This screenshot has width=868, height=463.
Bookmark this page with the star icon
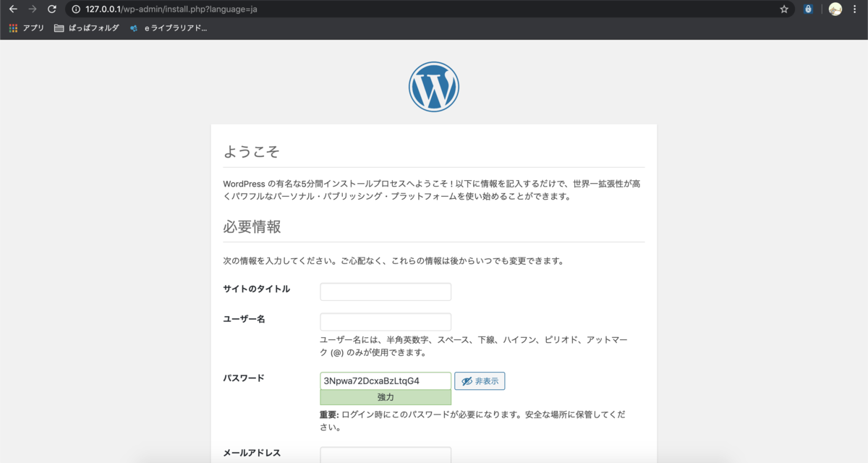(784, 9)
